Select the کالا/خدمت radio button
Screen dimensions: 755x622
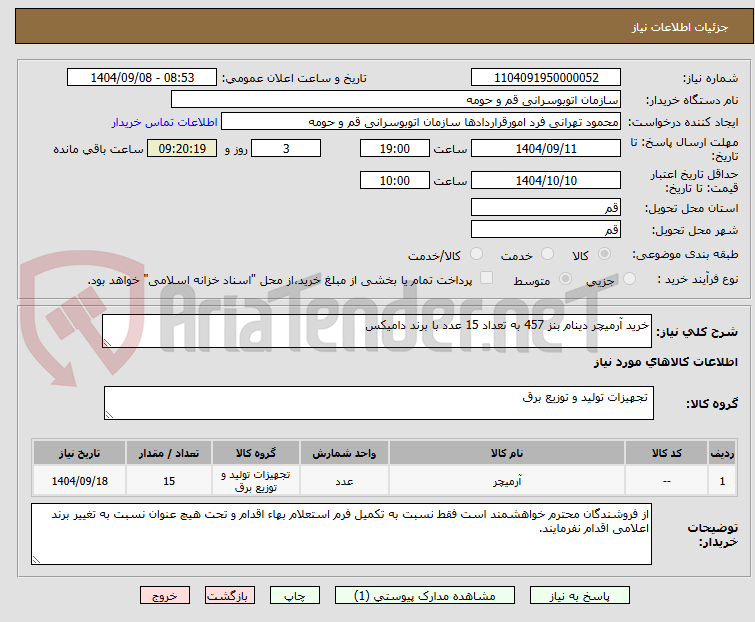pyautogui.click(x=476, y=254)
